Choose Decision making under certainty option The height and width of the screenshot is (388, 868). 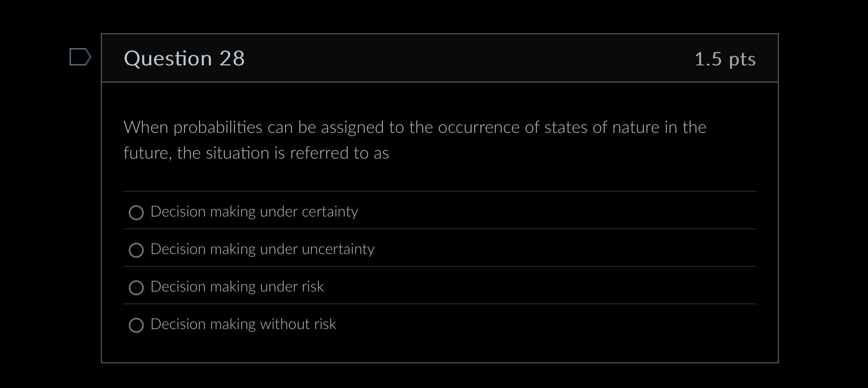136,213
